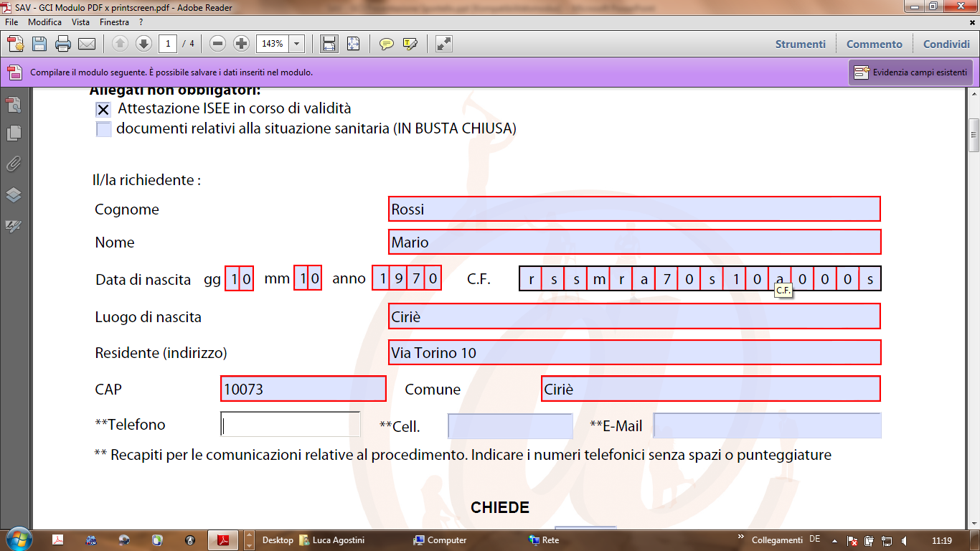Viewport: 980px width, 551px height.
Task: Zoom in with the plus button
Action: pos(242,44)
